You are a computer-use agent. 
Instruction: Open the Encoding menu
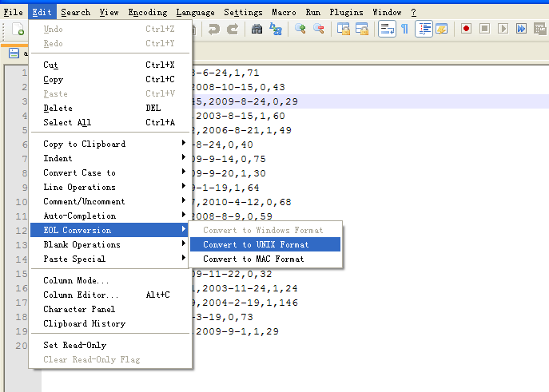[x=148, y=12]
